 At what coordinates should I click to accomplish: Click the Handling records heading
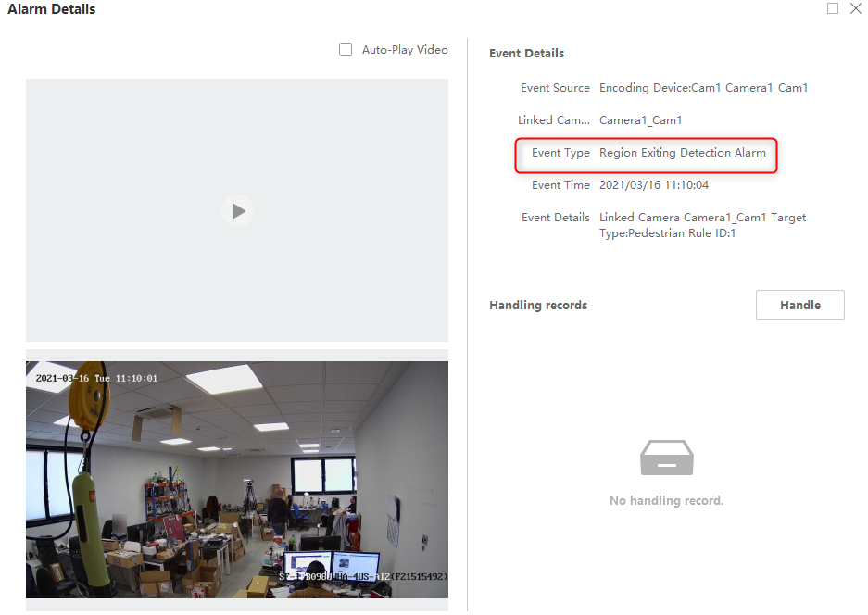538,305
